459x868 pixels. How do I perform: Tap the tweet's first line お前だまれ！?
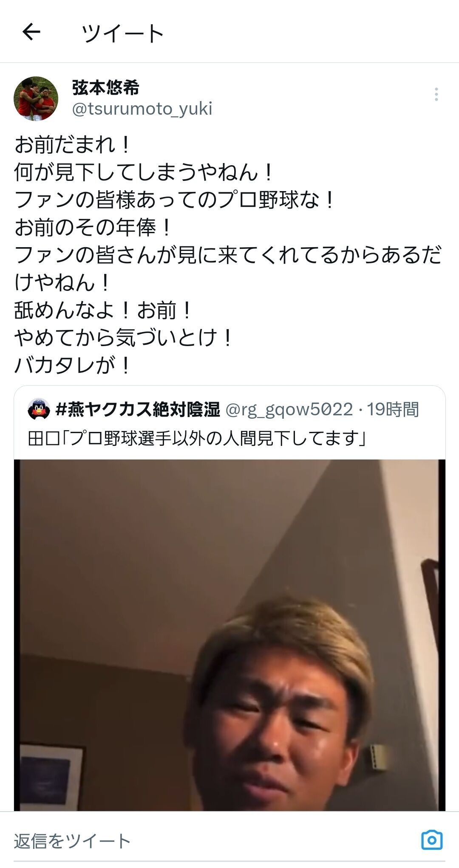tap(73, 144)
